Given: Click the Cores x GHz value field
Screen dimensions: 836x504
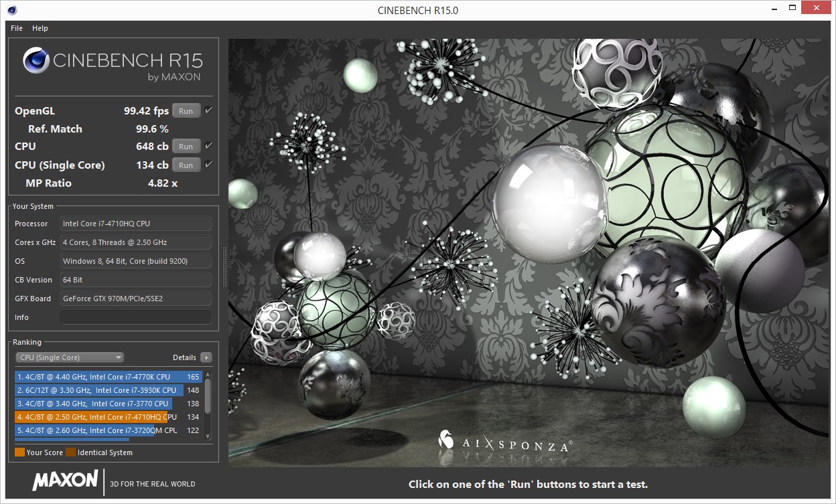Looking at the screenshot, I should point(135,242).
